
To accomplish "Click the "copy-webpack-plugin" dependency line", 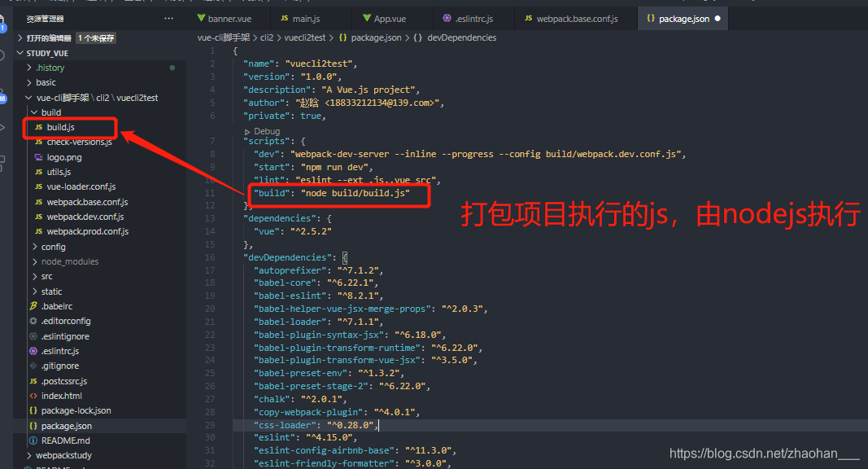I will (337, 412).
